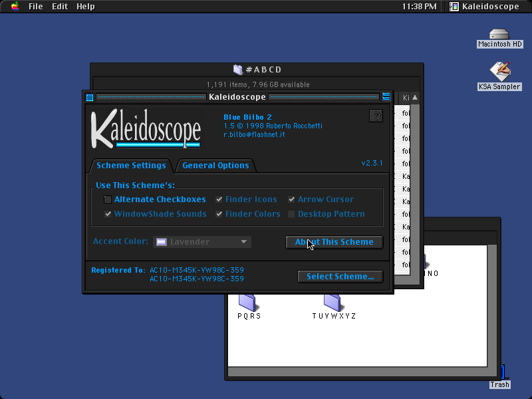The height and width of the screenshot is (399, 532).
Task: Click the WindowShade box in Kaleidoscope title bar
Action: [x=386, y=97]
